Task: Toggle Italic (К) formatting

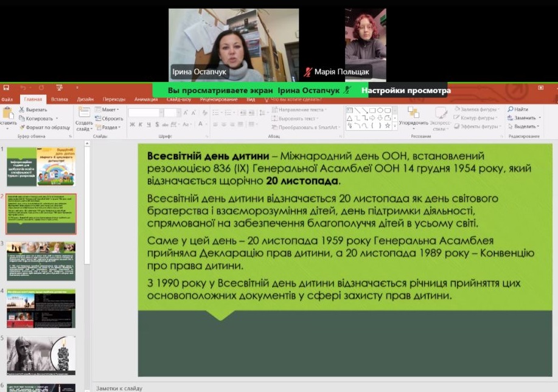Action: 140,125
